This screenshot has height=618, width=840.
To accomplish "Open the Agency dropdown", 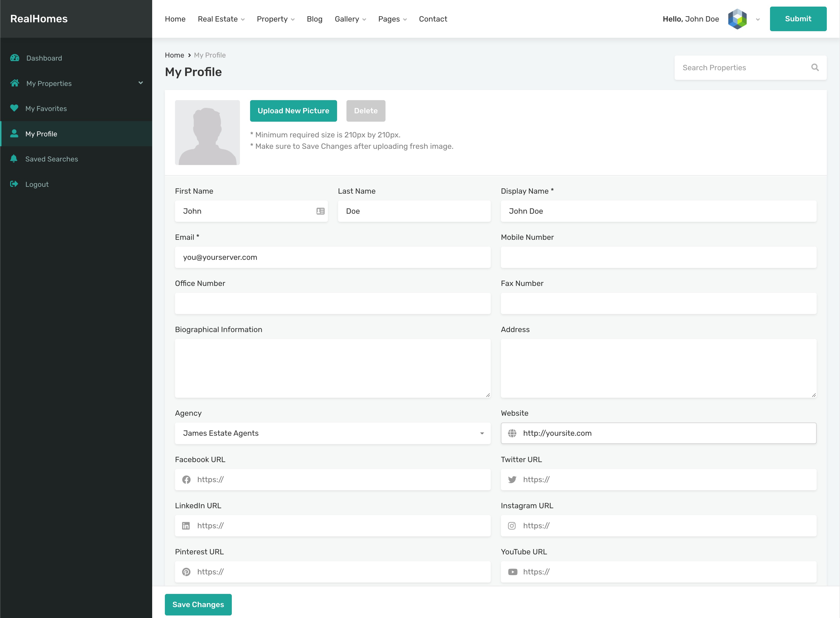I will point(332,433).
